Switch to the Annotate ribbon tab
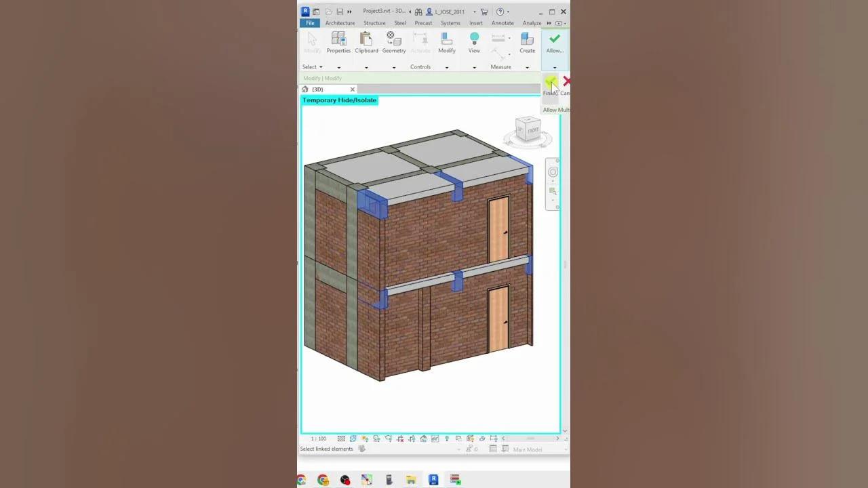This screenshot has height=488, width=868. [502, 23]
